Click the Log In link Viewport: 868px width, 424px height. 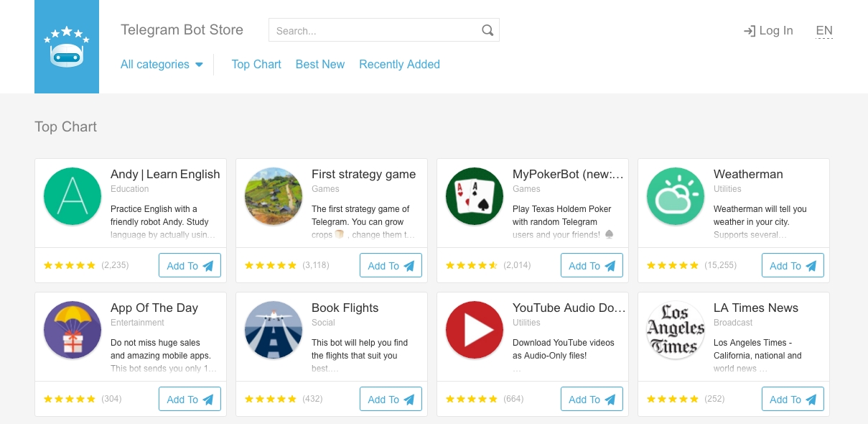[768, 31]
